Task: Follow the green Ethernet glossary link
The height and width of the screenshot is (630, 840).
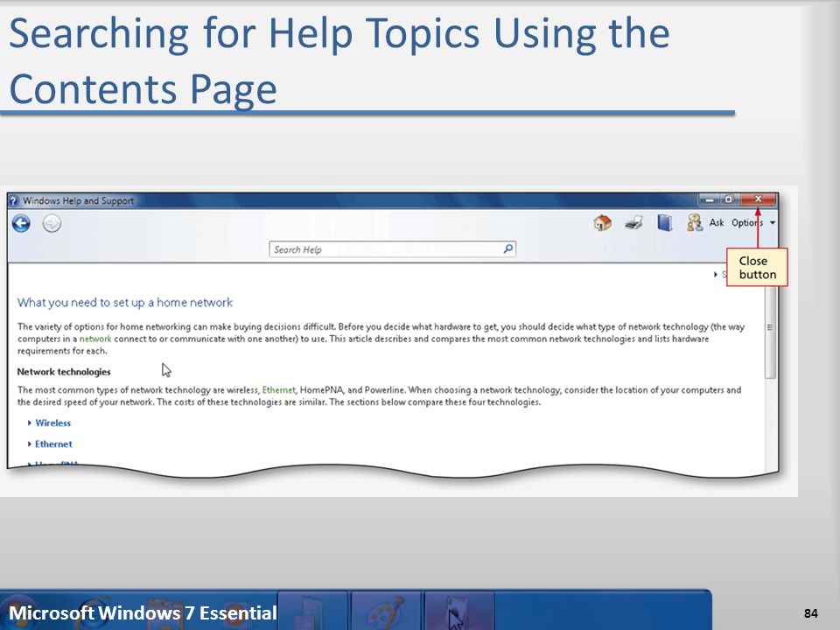Action: 278,390
